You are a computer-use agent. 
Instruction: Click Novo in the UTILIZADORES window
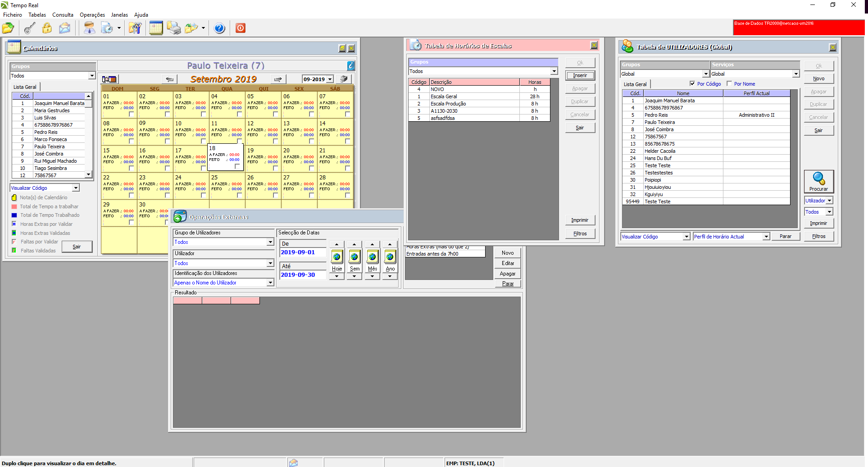(819, 78)
